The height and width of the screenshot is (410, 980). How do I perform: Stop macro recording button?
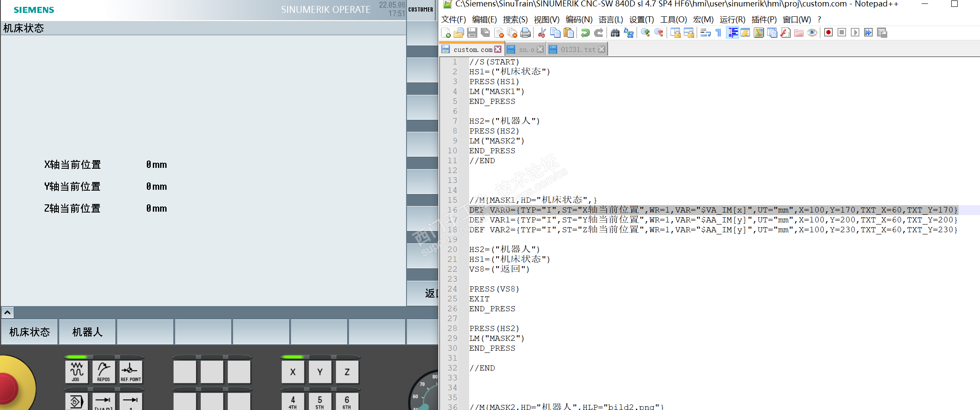(x=842, y=33)
